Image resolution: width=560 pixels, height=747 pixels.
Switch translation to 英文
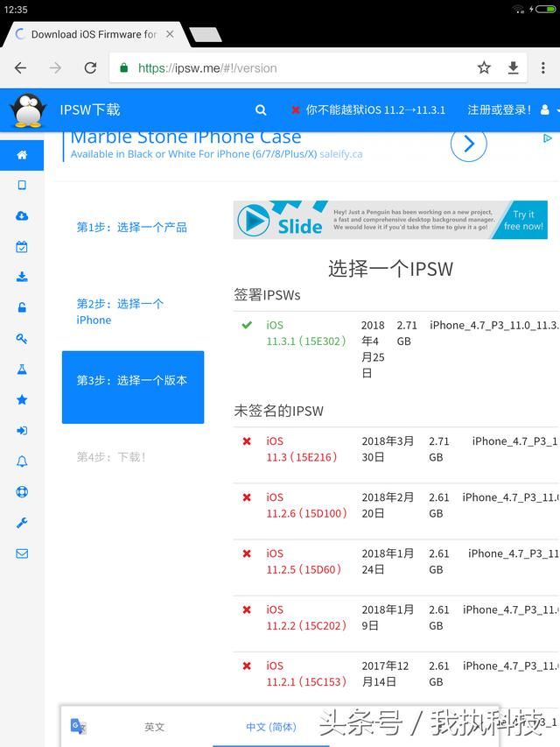point(154,727)
